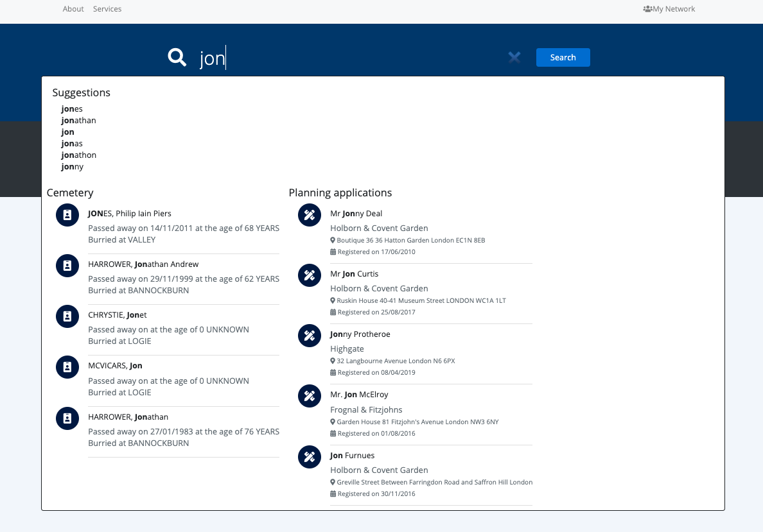This screenshot has width=763, height=532.
Task: Click the location pin for Greville Street address
Action: point(333,482)
